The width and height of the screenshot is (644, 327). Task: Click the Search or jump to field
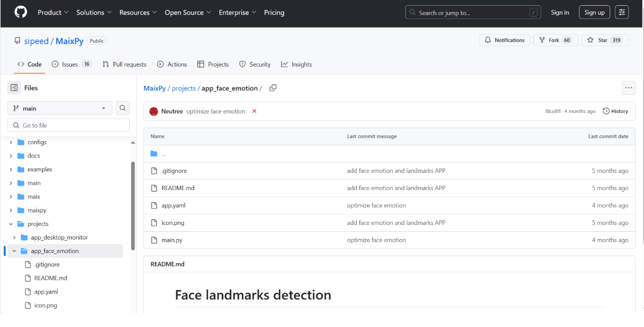(473, 12)
